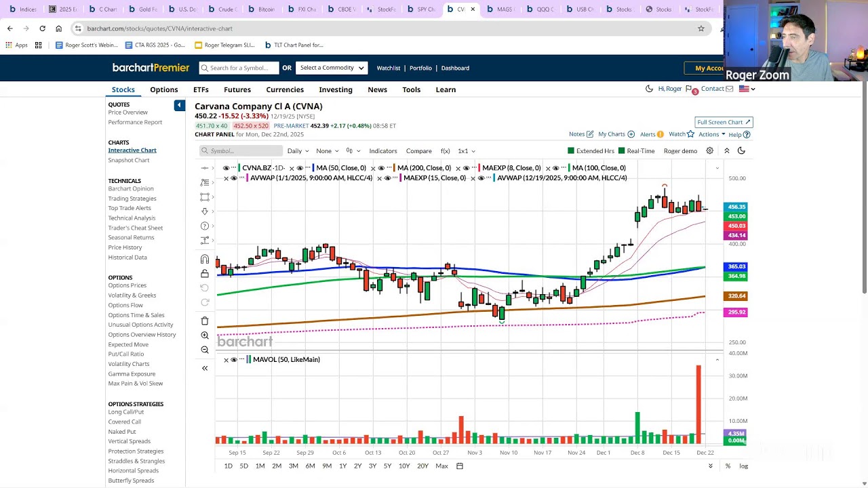Open the Select a Commodity dropdown

tap(332, 68)
